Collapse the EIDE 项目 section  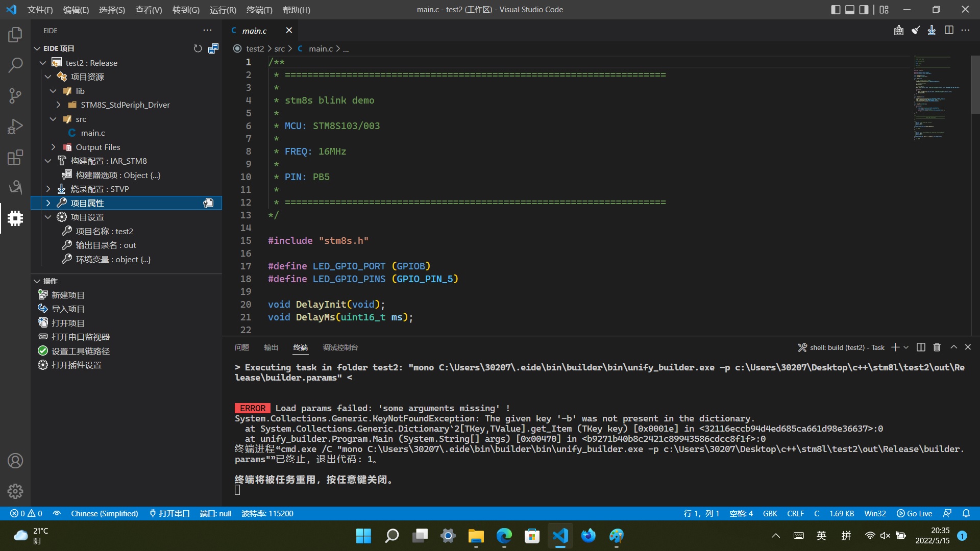[x=37, y=48]
